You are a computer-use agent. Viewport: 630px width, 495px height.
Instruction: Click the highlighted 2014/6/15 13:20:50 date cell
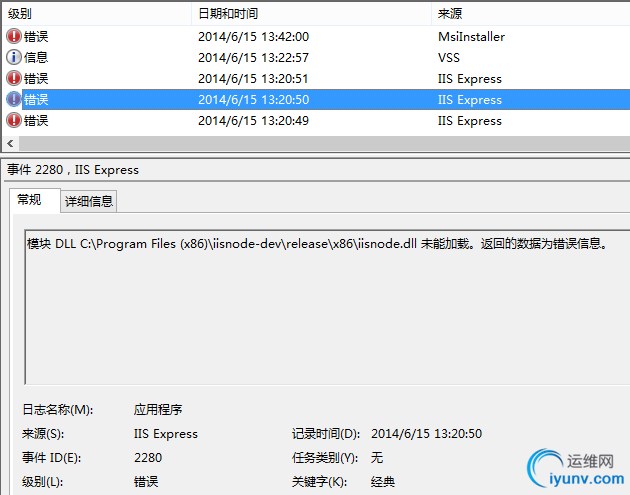[254, 100]
